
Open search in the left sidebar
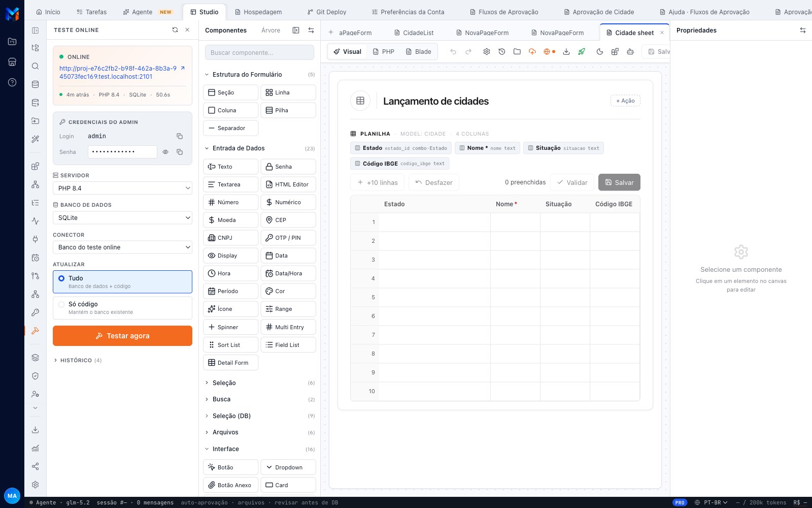point(35,66)
